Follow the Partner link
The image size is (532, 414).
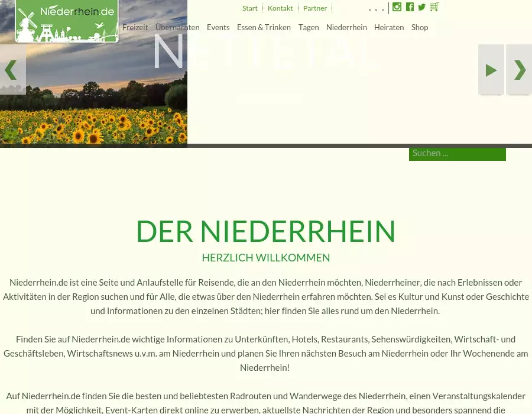click(x=315, y=8)
